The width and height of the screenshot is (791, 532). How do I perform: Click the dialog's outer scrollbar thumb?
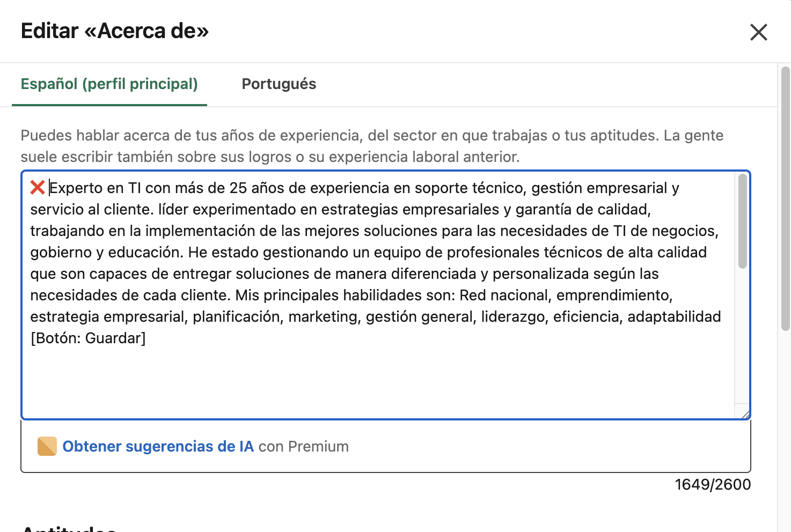[785, 198]
